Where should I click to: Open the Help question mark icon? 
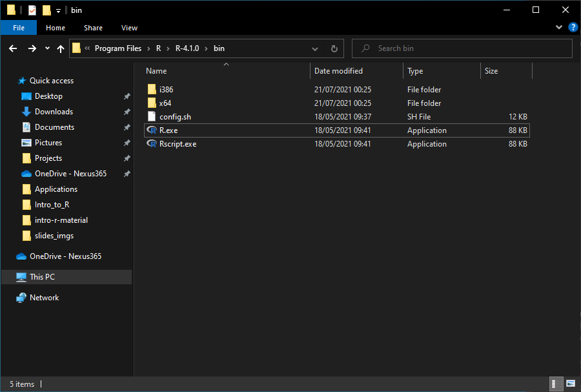(x=573, y=28)
